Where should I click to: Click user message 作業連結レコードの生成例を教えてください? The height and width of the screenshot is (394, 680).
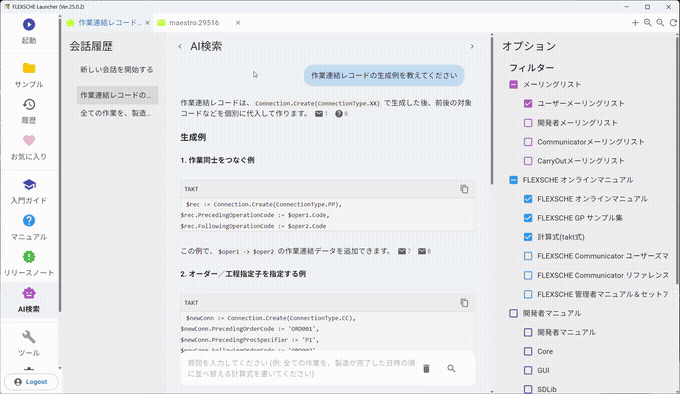[x=384, y=75]
